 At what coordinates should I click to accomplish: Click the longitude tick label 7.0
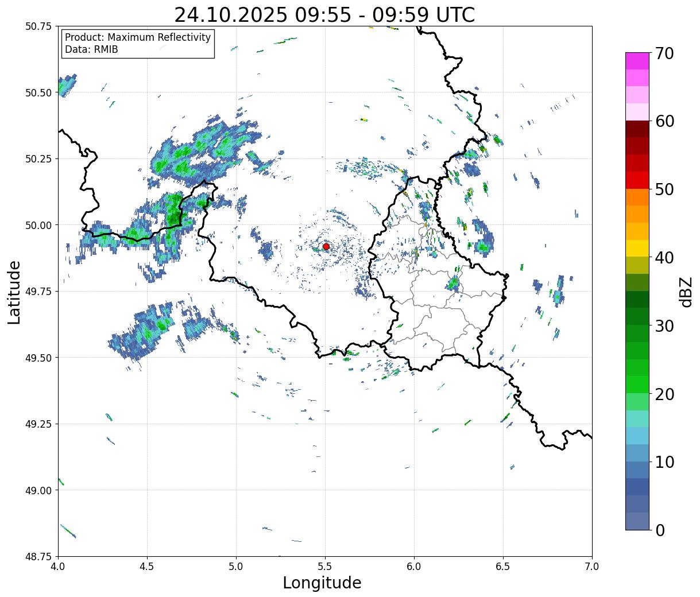[x=592, y=566]
